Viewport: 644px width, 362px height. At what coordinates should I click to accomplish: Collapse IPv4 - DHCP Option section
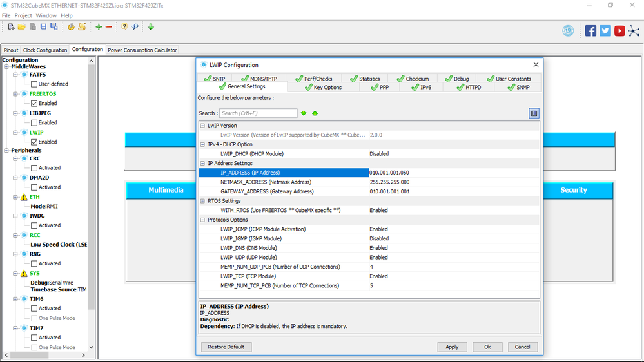point(202,144)
